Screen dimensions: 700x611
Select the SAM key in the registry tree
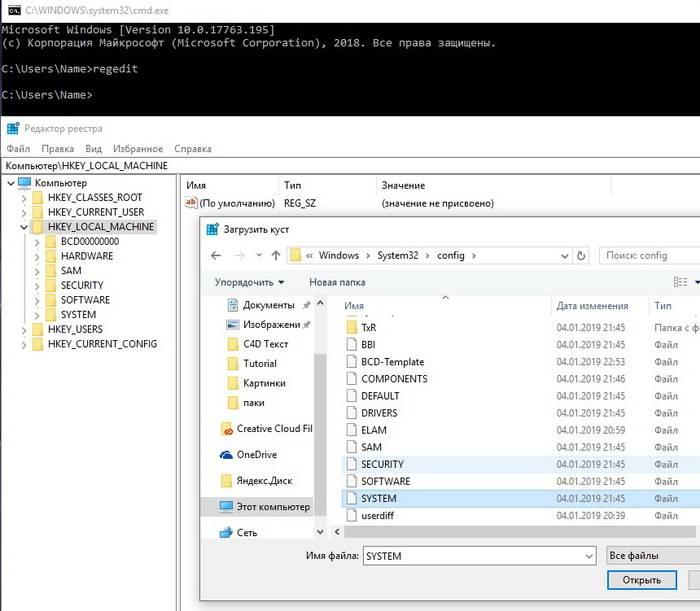click(x=71, y=271)
